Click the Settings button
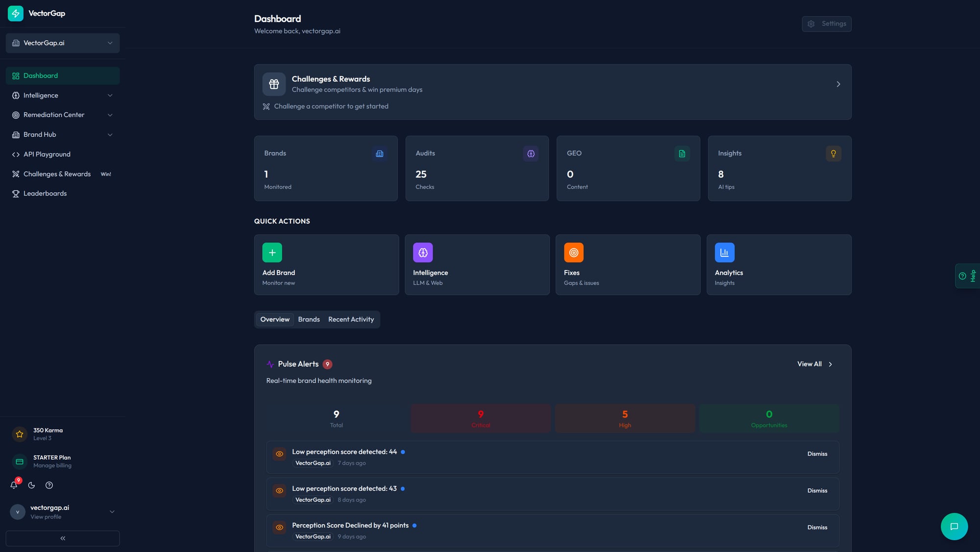The height and width of the screenshot is (552, 980). pyautogui.click(x=826, y=24)
